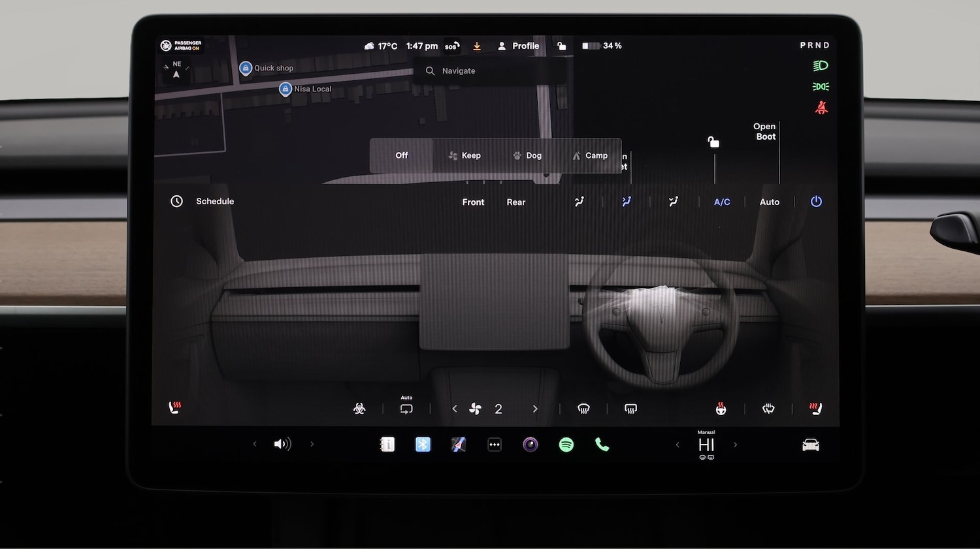The width and height of the screenshot is (980, 549).
Task: Toggle A/C on or off
Action: coord(722,202)
